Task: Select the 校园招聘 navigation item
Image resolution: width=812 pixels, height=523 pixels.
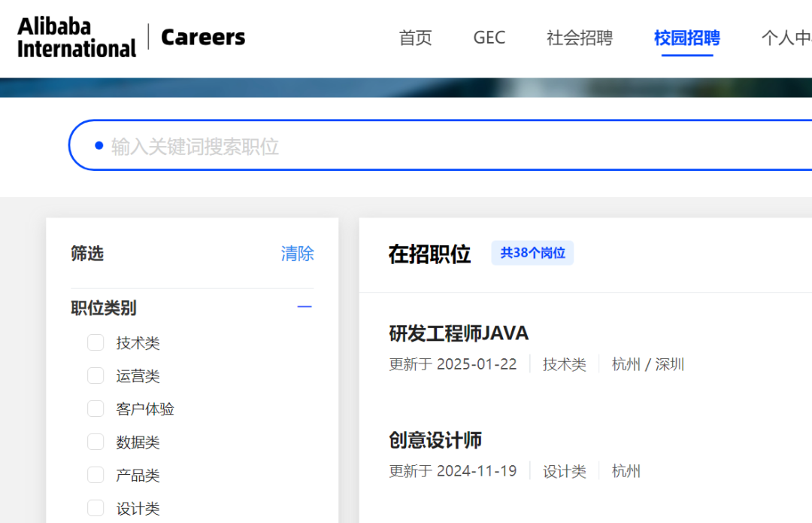Action: click(x=686, y=38)
